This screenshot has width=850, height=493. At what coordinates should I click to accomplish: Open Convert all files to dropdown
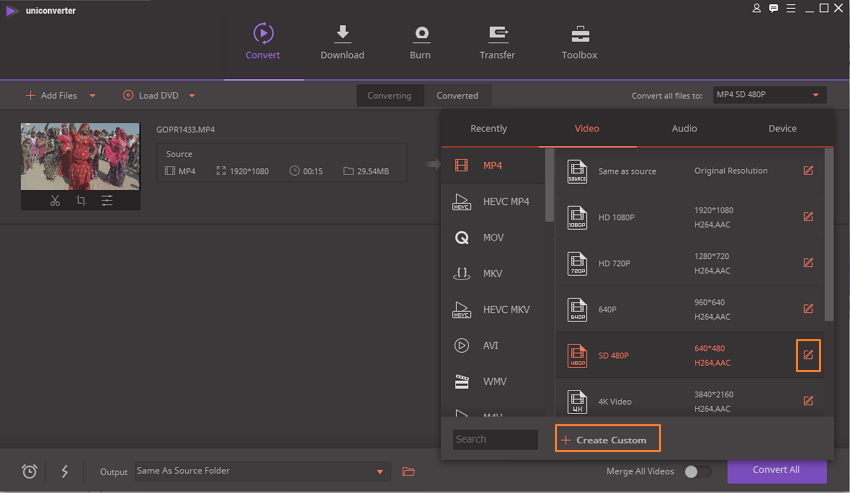[770, 95]
